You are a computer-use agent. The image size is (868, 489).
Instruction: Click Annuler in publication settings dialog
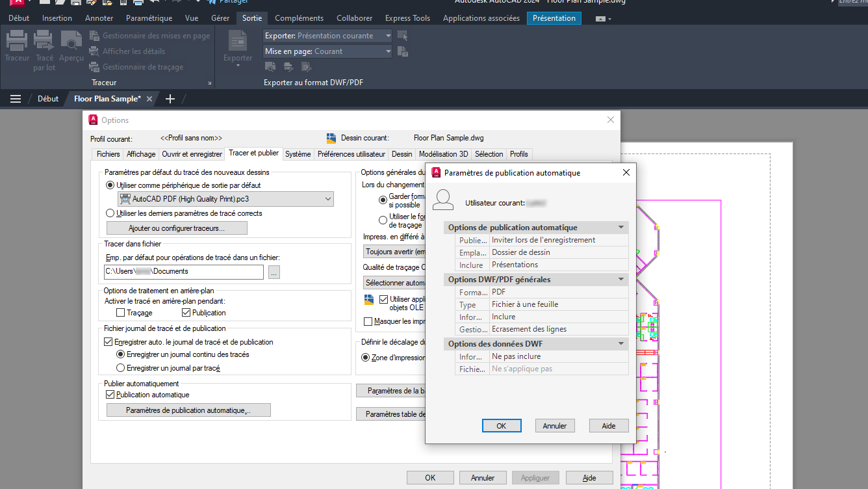(x=555, y=426)
